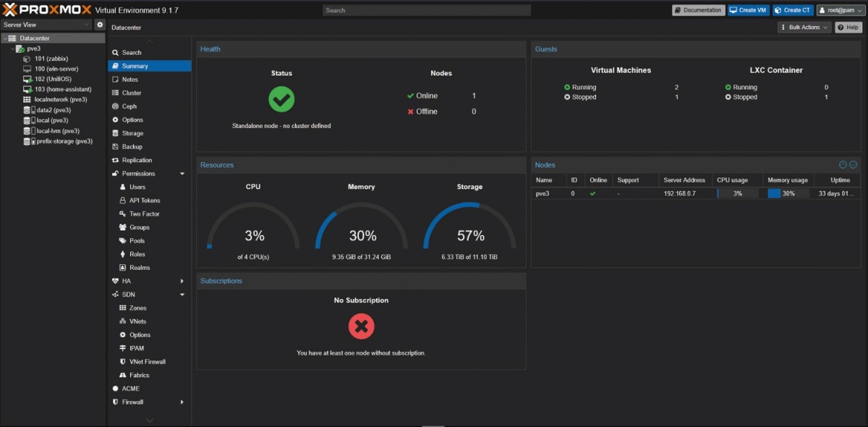
Task: Select the home-assistant VM 103
Action: (57, 89)
